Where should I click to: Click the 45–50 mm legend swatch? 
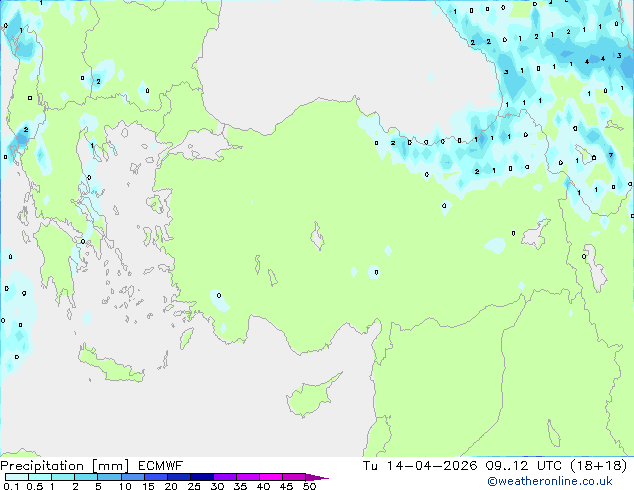point(294,477)
